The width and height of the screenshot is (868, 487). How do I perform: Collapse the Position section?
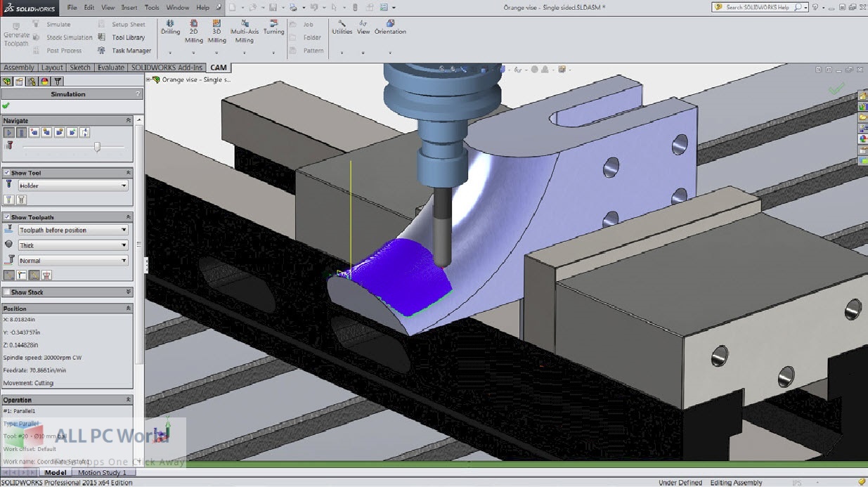(128, 309)
